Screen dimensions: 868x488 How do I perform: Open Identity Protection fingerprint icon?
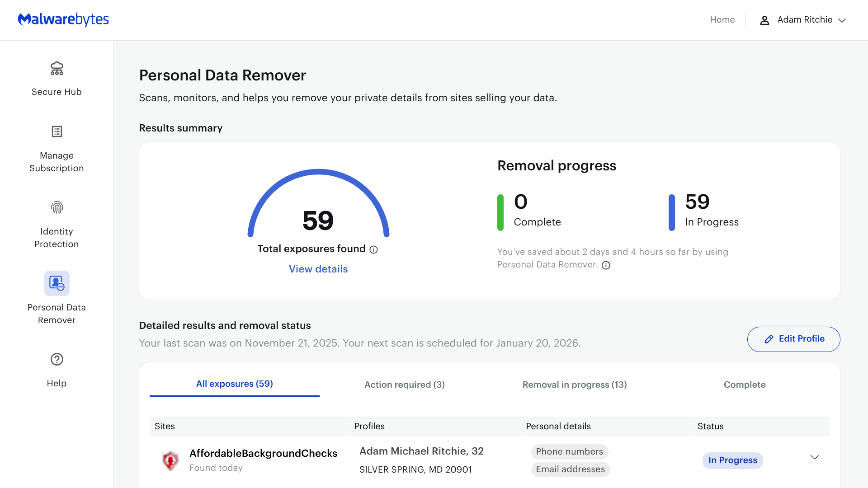point(57,207)
